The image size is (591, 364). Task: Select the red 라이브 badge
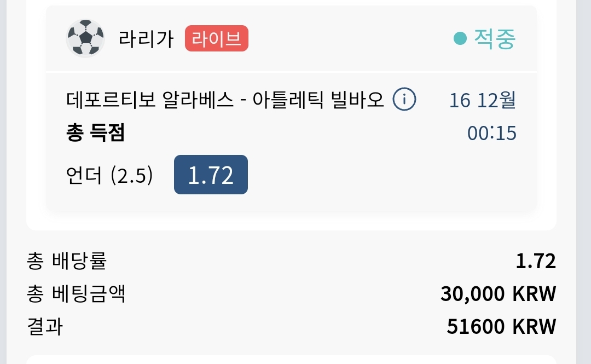tap(216, 38)
